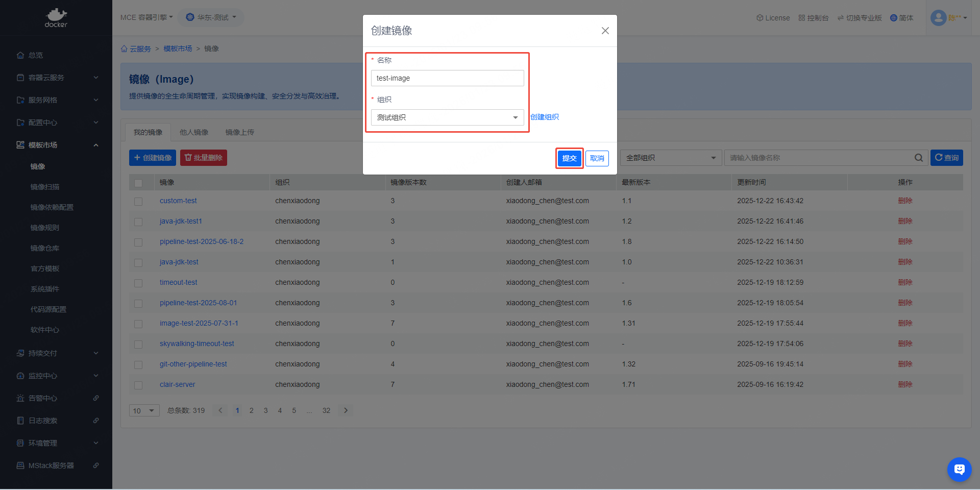This screenshot has height=490, width=980.
Task: Open the 镜像扫描 sidebar menu item
Action: point(45,187)
